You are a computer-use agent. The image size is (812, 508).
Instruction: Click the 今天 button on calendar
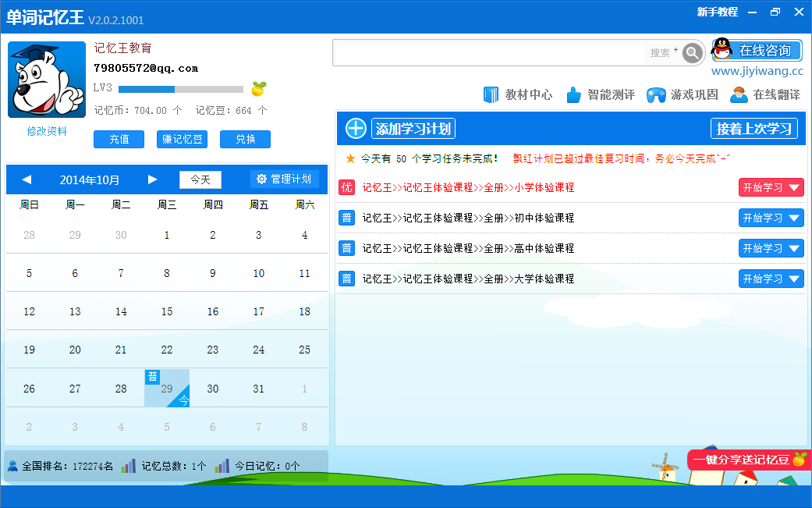click(200, 180)
